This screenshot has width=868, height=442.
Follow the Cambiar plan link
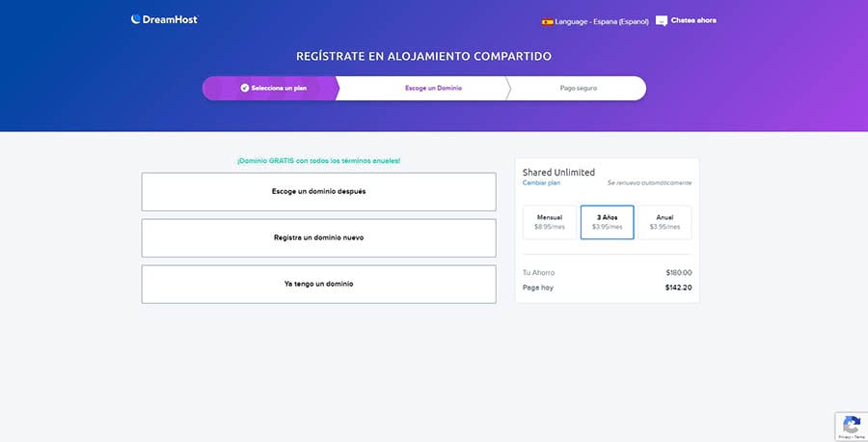pyautogui.click(x=541, y=182)
